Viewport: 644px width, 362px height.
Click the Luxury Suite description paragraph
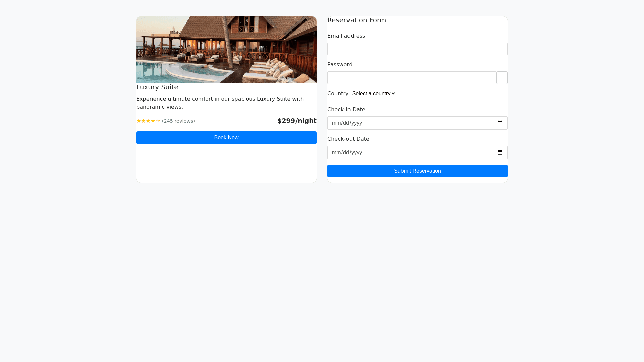click(220, 103)
